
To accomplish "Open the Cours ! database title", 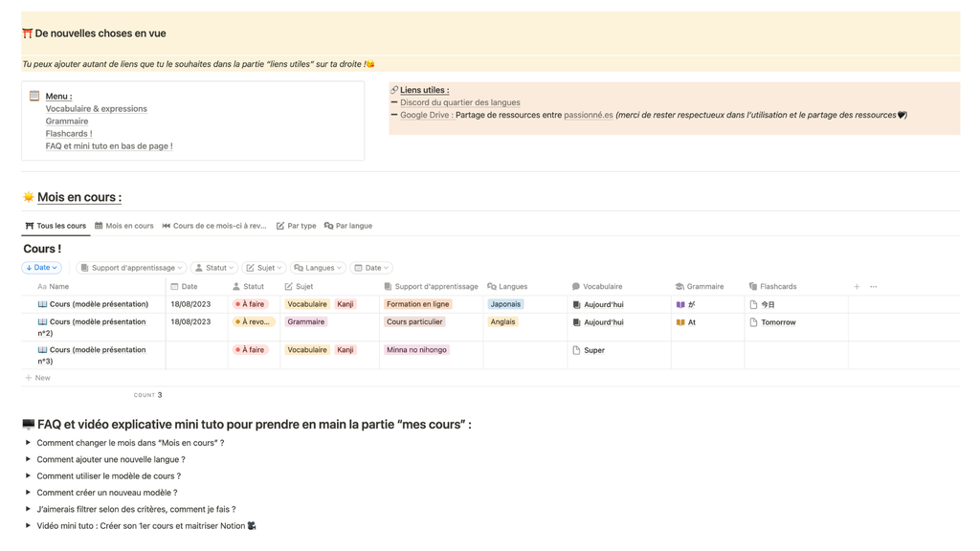I will click(42, 249).
